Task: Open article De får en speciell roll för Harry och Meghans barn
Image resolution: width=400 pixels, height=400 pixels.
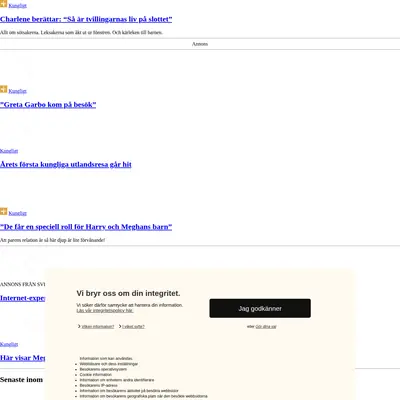Action: coord(86,227)
